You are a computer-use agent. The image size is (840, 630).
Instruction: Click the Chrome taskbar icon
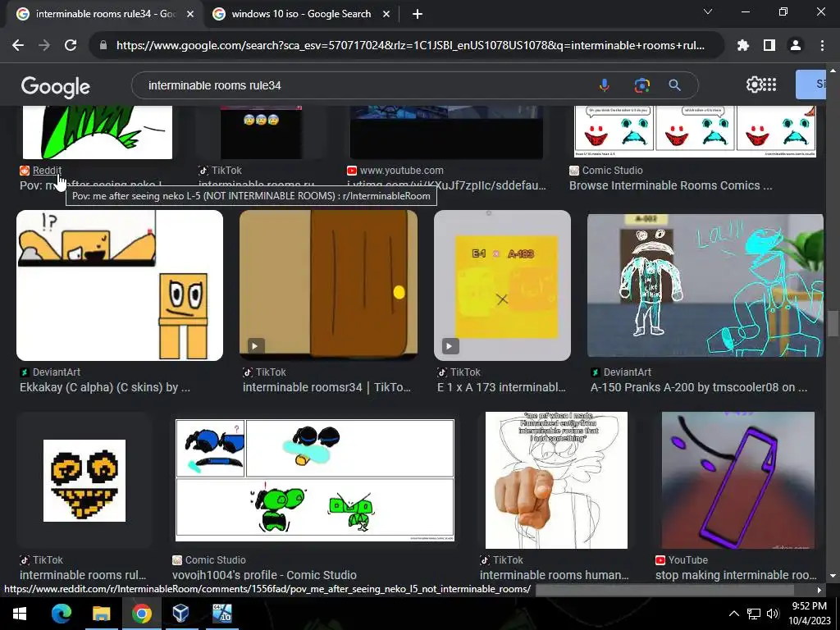coord(141,614)
